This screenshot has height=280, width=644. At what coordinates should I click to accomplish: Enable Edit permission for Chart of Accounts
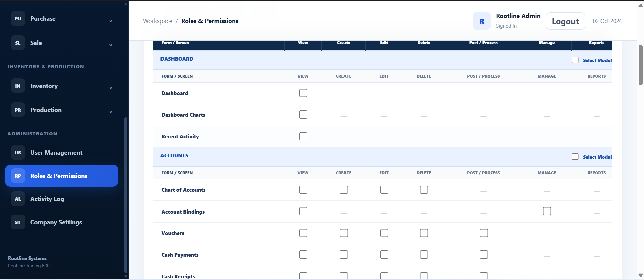pos(384,190)
